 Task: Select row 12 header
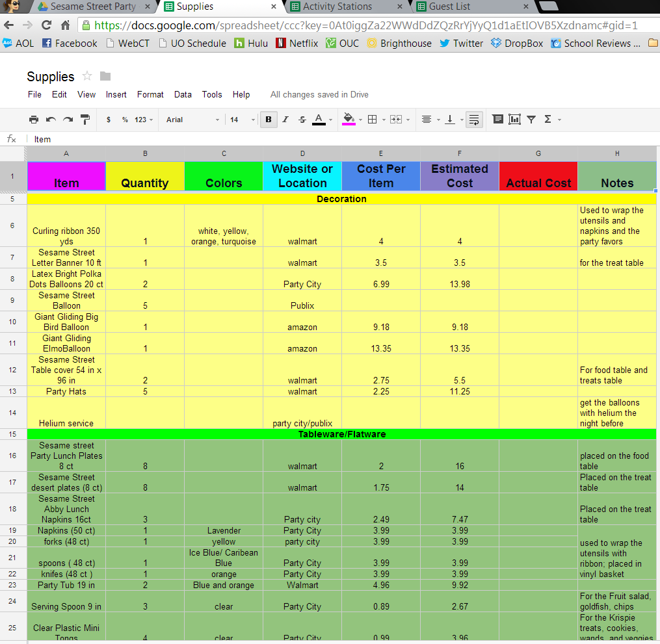click(12, 370)
